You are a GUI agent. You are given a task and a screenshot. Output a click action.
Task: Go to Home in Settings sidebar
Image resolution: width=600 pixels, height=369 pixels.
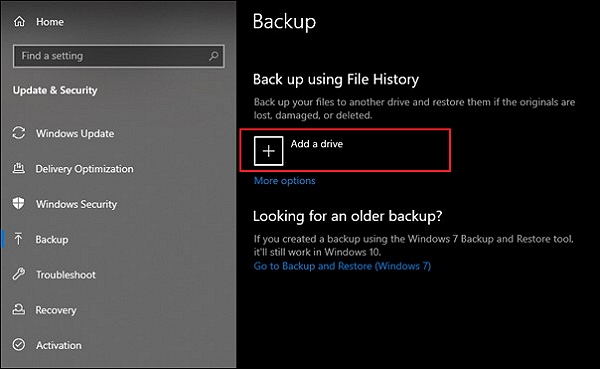(50, 22)
